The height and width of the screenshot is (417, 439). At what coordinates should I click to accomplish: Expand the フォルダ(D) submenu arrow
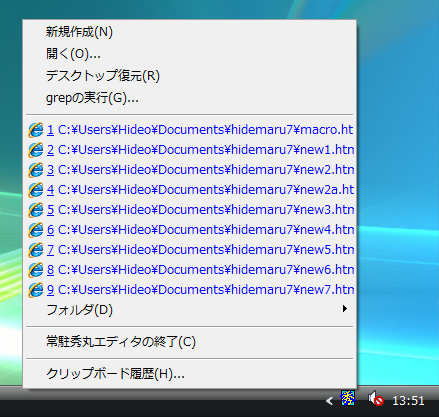click(x=345, y=309)
